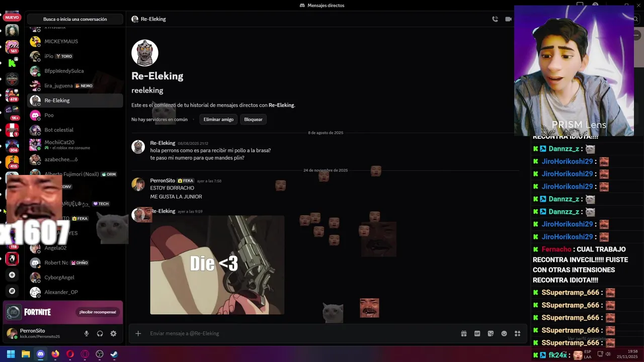
Task: Open Opera GX from taskbar
Action: (x=85, y=354)
